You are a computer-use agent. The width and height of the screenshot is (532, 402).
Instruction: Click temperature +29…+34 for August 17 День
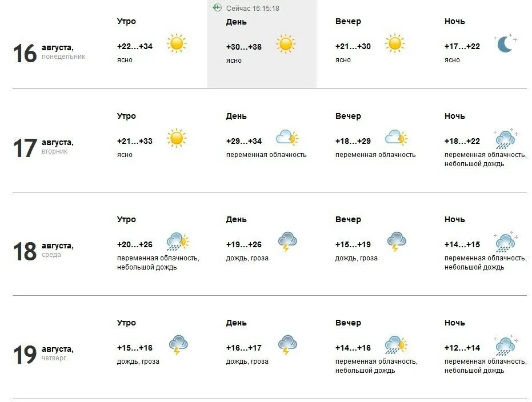point(244,141)
